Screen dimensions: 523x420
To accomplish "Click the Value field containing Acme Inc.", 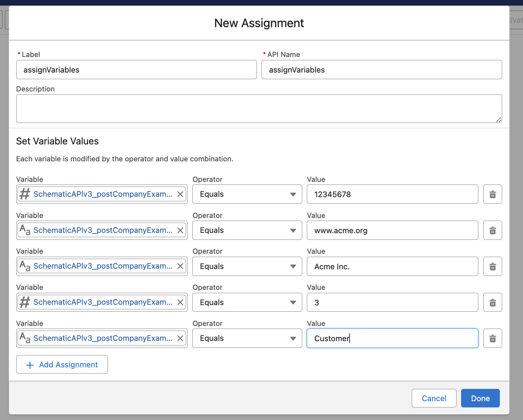I will tap(392, 266).
